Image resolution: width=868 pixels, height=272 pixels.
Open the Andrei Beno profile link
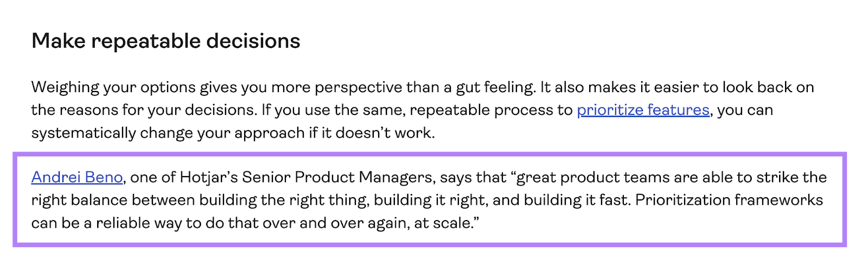77,177
